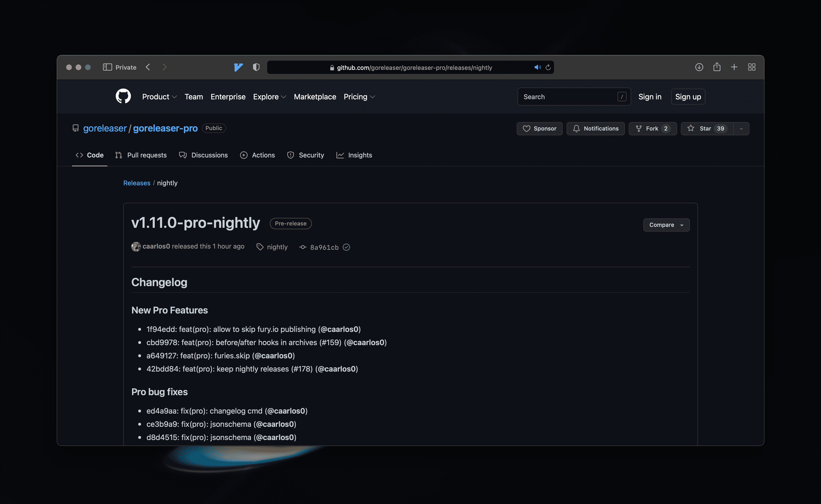821x504 pixels.
Task: Expand the Explore menu
Action: click(x=270, y=97)
